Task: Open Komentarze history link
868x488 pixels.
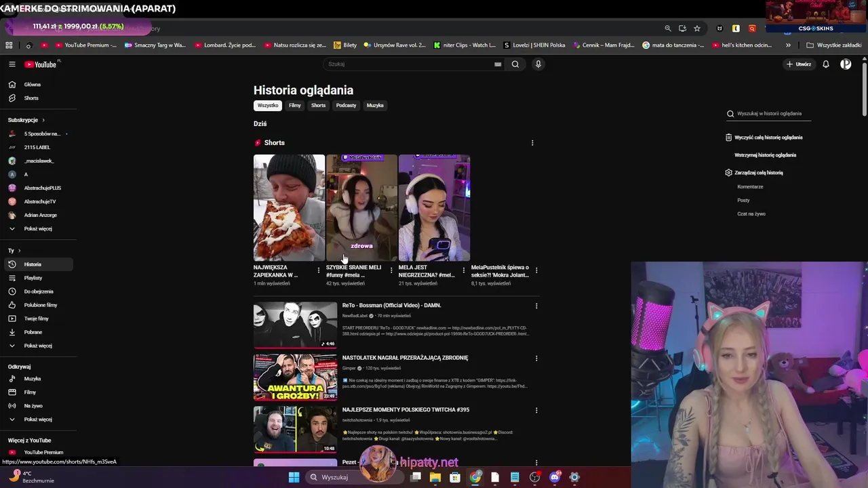Action: (750, 187)
